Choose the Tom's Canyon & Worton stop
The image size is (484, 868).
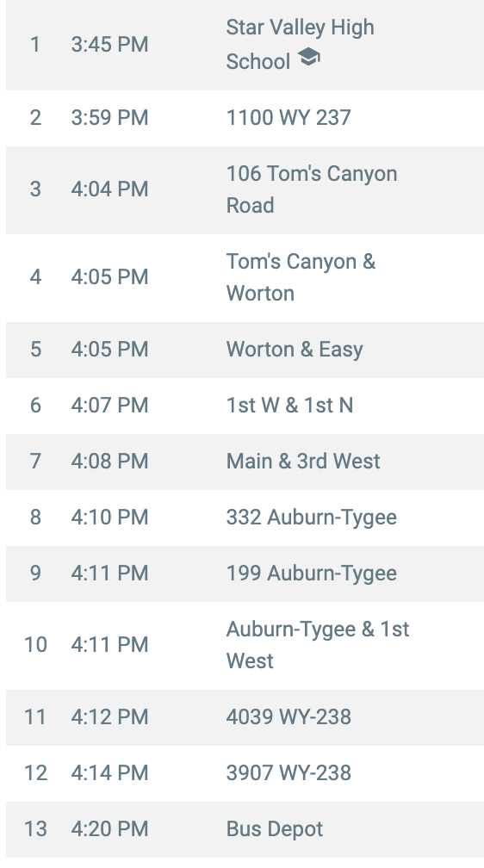tap(245, 278)
